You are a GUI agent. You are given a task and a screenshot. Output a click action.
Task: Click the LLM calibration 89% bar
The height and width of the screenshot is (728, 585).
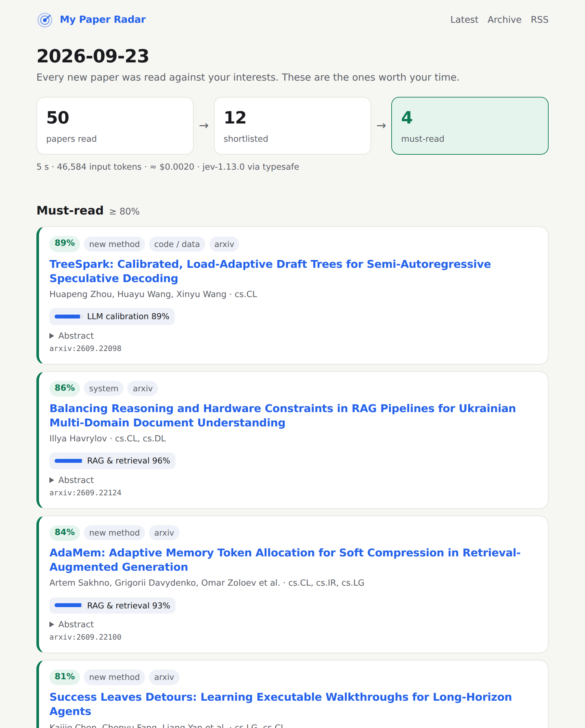(x=112, y=317)
